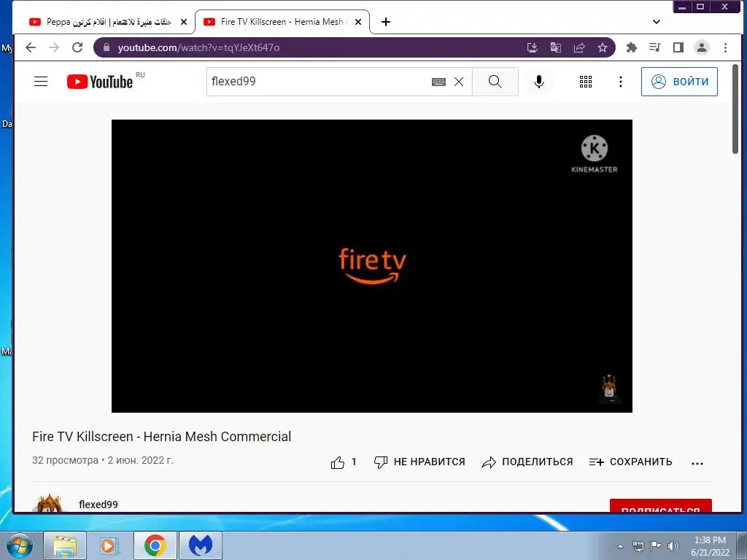Click the youtube.com address bar URL

click(198, 47)
